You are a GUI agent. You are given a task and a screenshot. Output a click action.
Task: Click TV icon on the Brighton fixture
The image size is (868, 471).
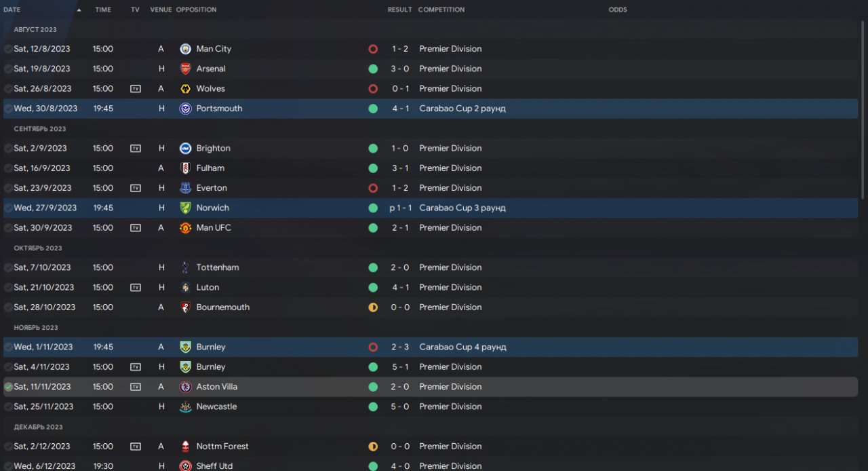[x=136, y=149]
